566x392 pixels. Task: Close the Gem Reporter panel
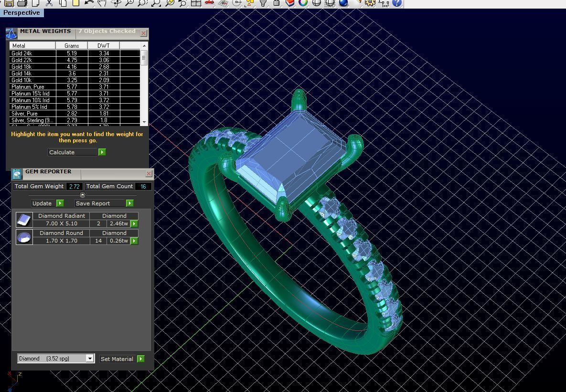149,174
